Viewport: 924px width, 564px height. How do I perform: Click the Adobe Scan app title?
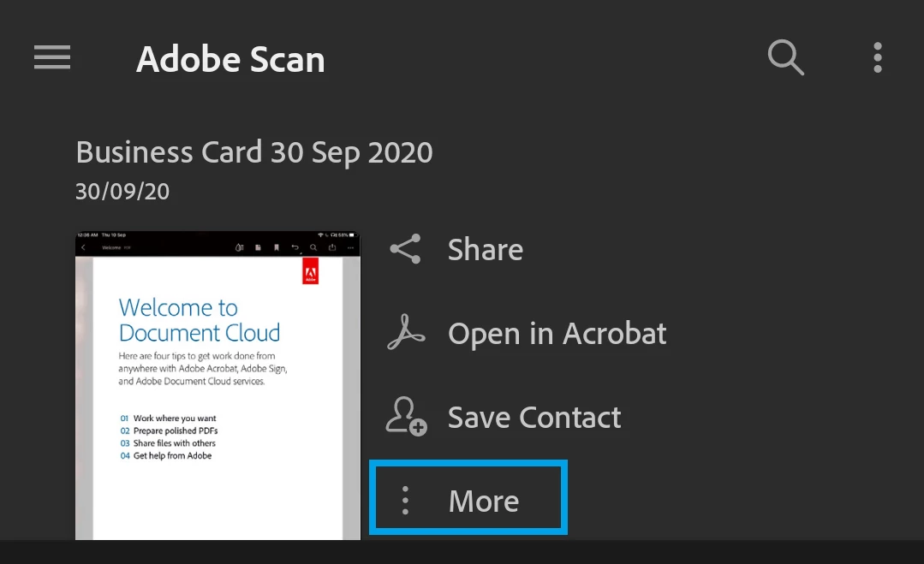coord(230,59)
